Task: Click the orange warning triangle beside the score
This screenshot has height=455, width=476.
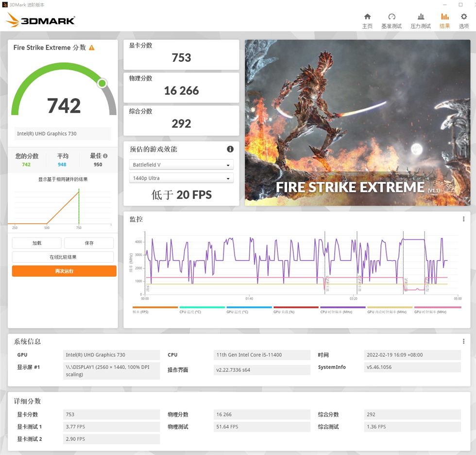Action: tap(92, 48)
